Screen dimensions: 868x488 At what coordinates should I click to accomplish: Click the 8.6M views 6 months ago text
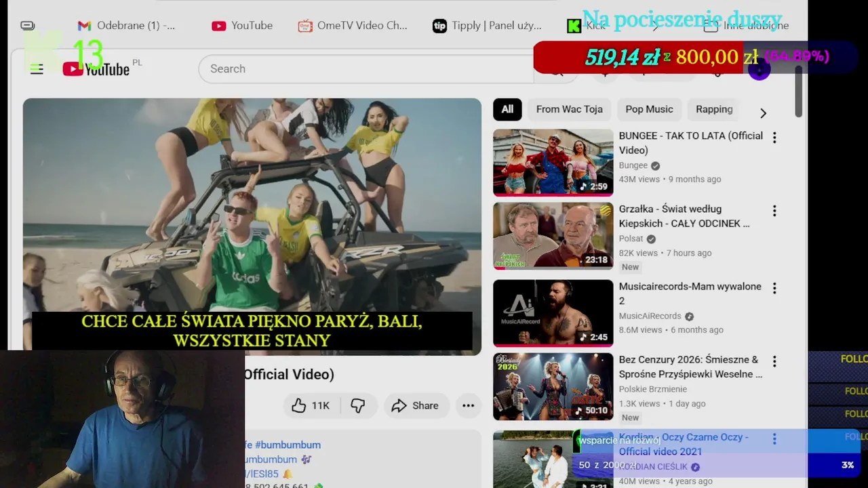coord(671,329)
